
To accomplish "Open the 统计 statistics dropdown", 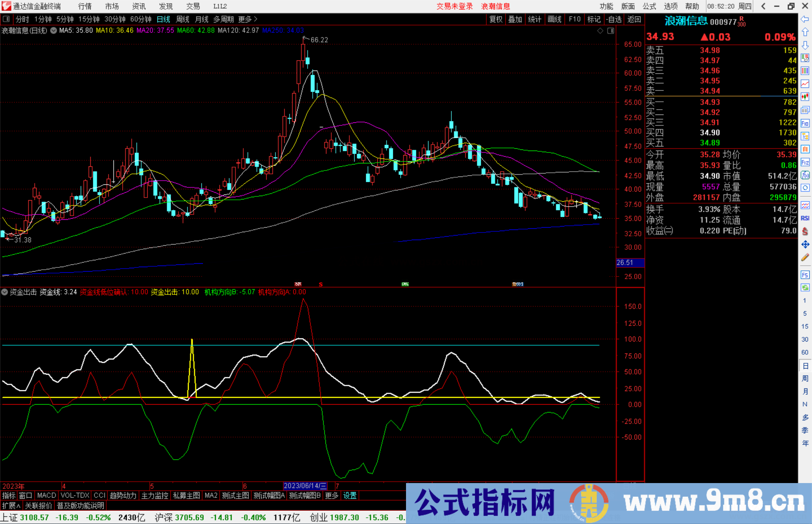I will pyautogui.click(x=535, y=19).
